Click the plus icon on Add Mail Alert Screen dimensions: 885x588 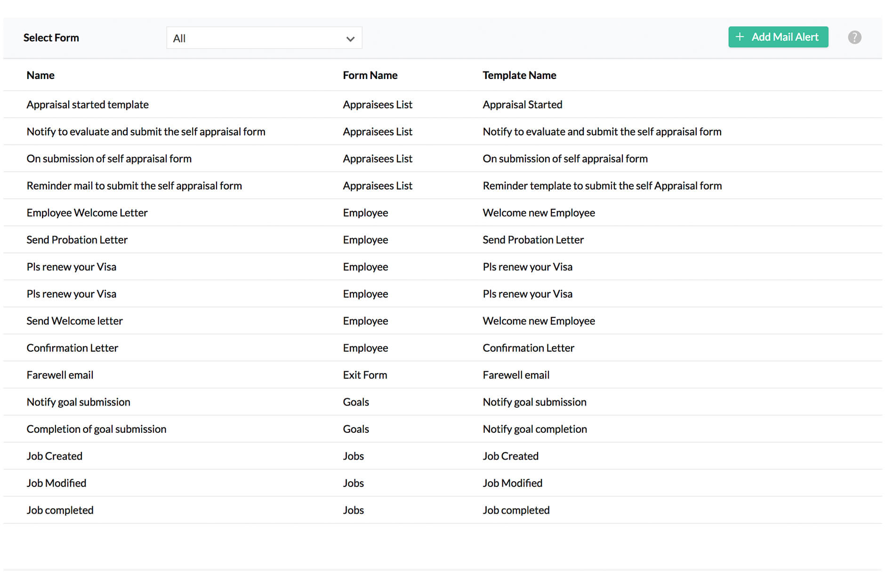click(x=740, y=37)
